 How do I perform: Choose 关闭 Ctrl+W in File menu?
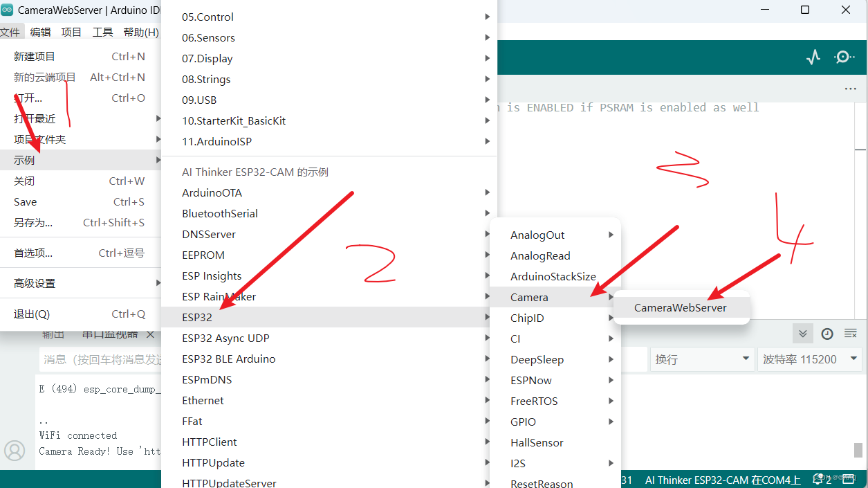80,181
